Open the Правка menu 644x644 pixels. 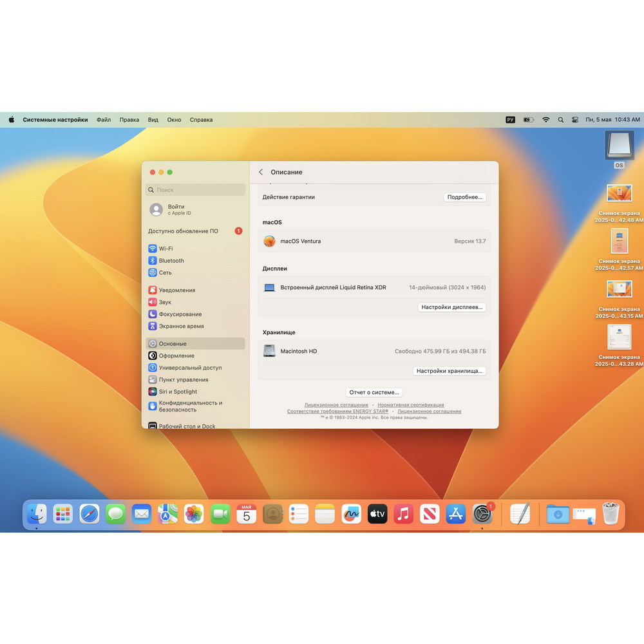click(x=129, y=120)
